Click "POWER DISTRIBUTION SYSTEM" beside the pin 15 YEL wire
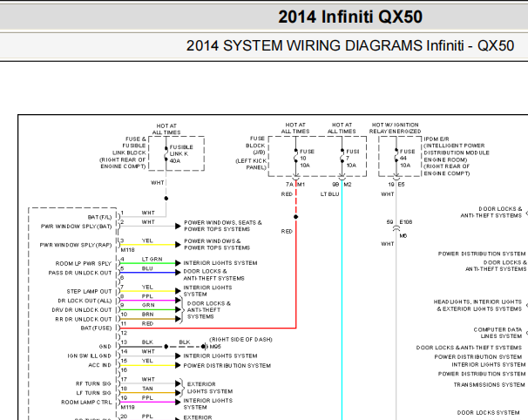 tap(227, 365)
